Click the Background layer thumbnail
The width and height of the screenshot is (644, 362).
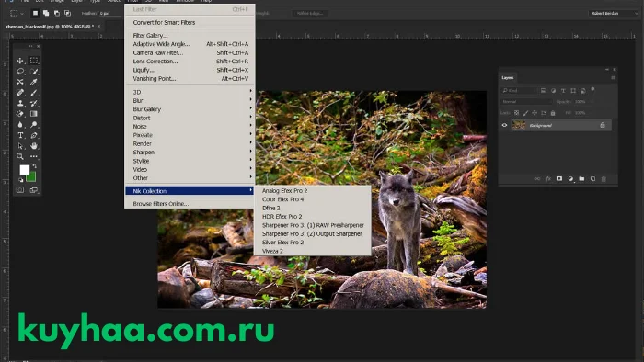coord(518,126)
